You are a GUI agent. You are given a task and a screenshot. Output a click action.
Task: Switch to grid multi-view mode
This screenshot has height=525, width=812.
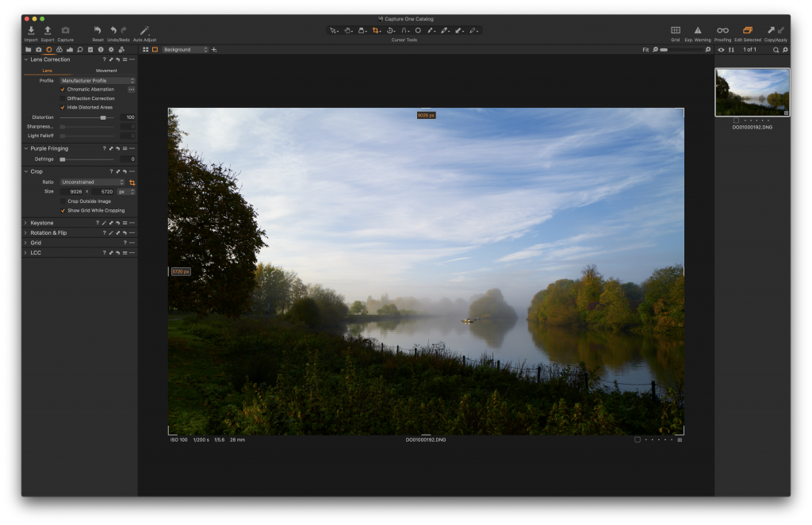pyautogui.click(x=146, y=50)
